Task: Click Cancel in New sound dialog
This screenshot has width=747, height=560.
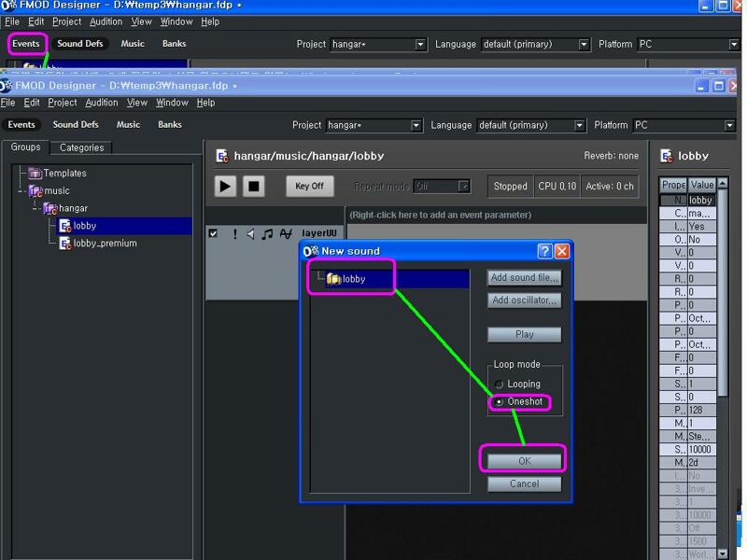Action: (x=525, y=483)
